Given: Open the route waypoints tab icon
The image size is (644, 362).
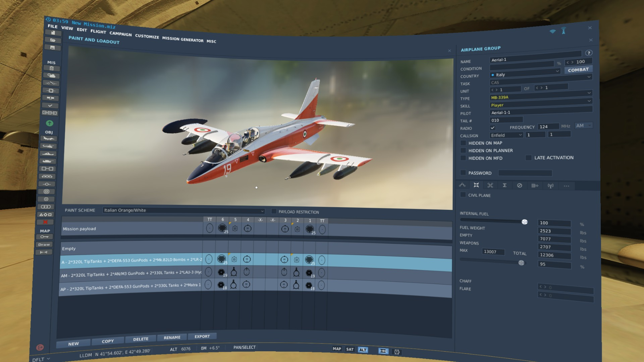Looking at the screenshot, I should click(462, 185).
